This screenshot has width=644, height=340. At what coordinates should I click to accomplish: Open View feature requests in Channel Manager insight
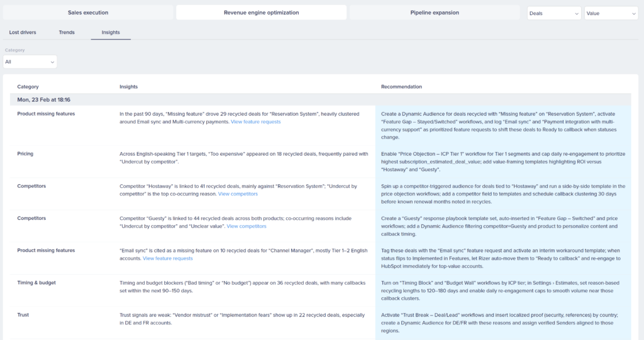coord(168,258)
